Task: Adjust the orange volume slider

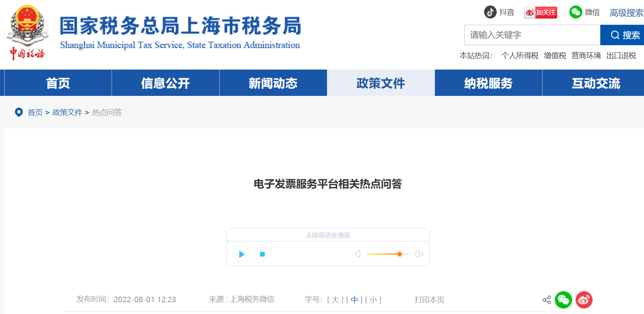Action: pos(399,254)
